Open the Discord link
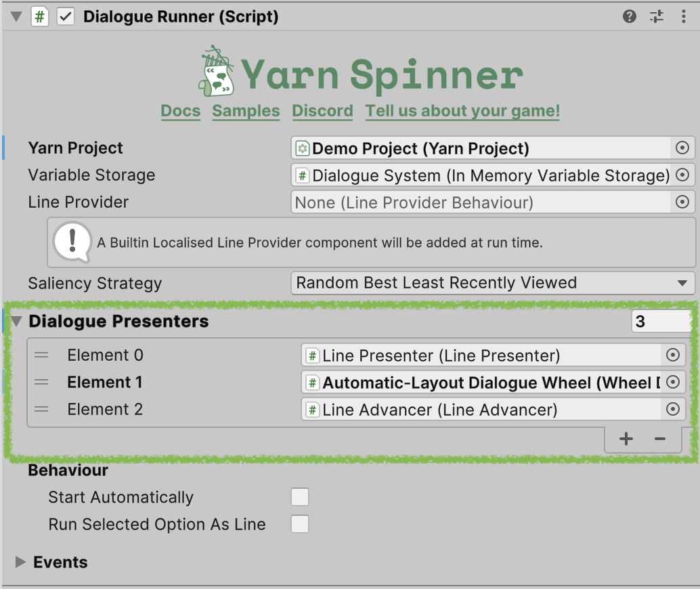700x589 pixels. [322, 111]
